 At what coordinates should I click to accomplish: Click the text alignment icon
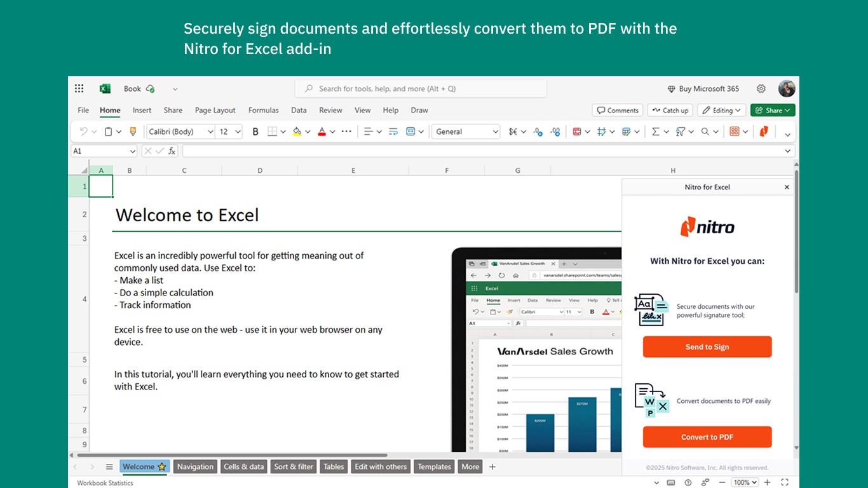(368, 132)
